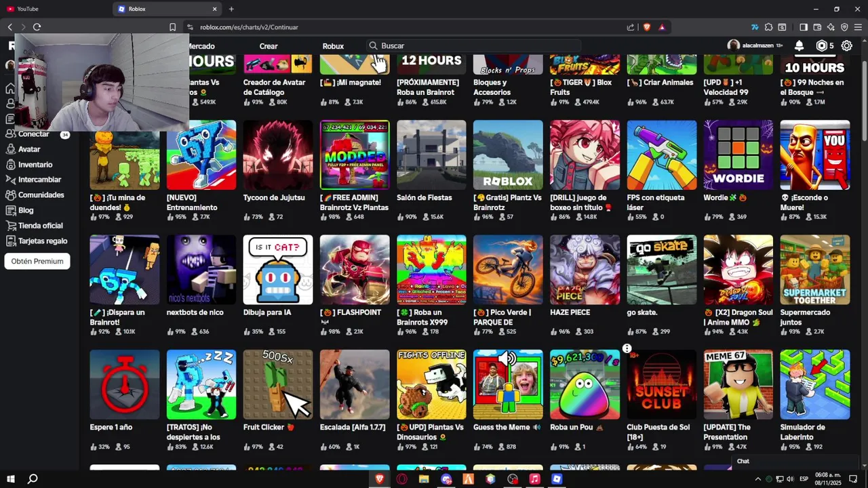Image resolution: width=868 pixels, height=488 pixels.
Task: Open the Roblox notifications bell
Action: click(799, 45)
